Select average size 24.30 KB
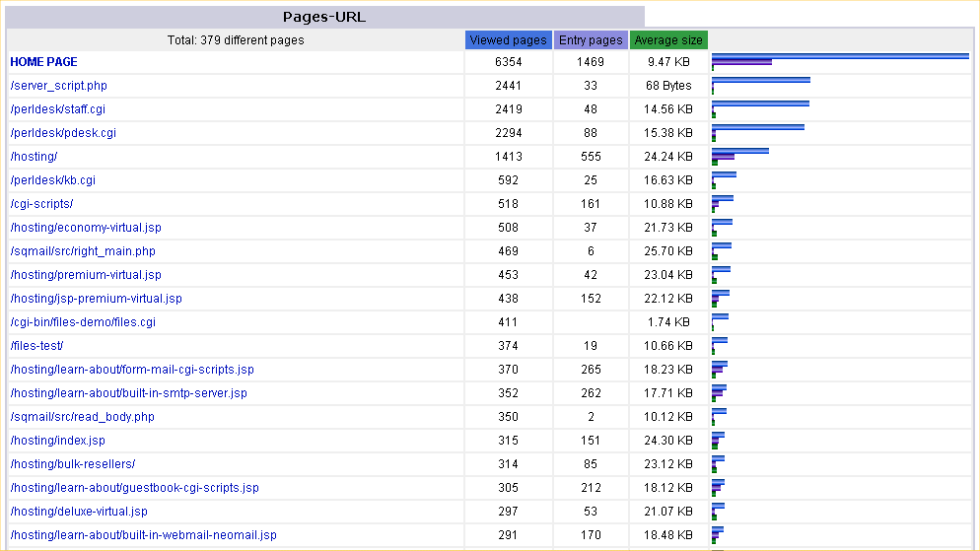This screenshot has width=980, height=551. coord(668,441)
